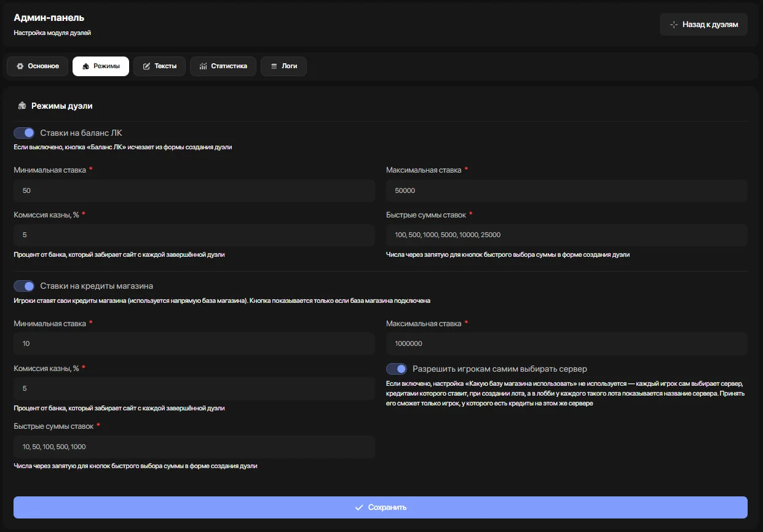The width and height of the screenshot is (763, 532).
Task: Click the Ставки на баланс ЛК label
Action: 81,133
